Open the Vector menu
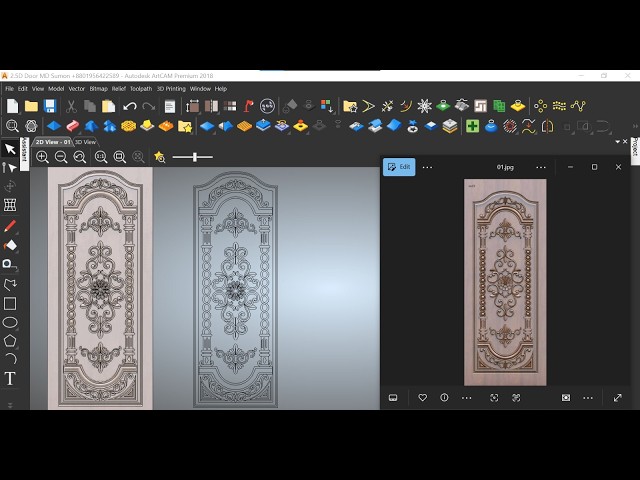This screenshot has height=480, width=640. tap(76, 89)
